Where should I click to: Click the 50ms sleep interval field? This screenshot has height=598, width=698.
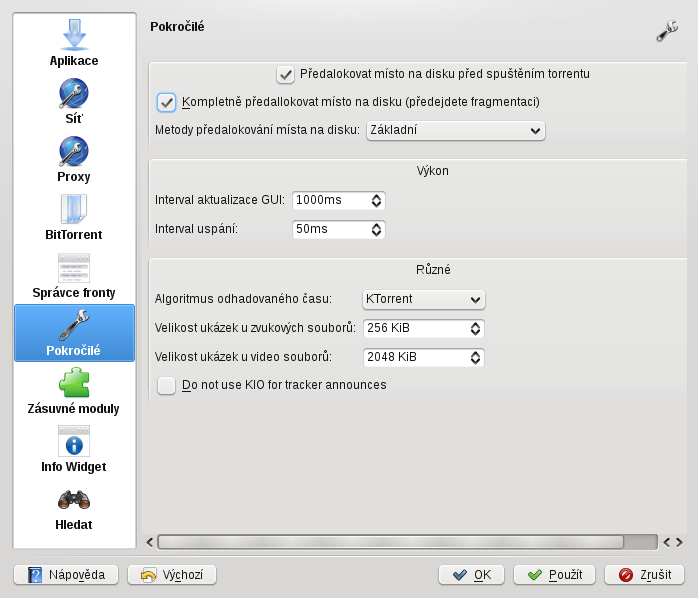(x=331, y=229)
